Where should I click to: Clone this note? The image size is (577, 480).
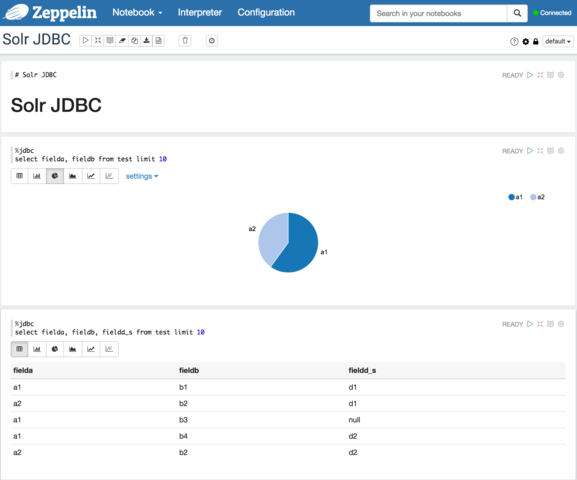(134, 40)
